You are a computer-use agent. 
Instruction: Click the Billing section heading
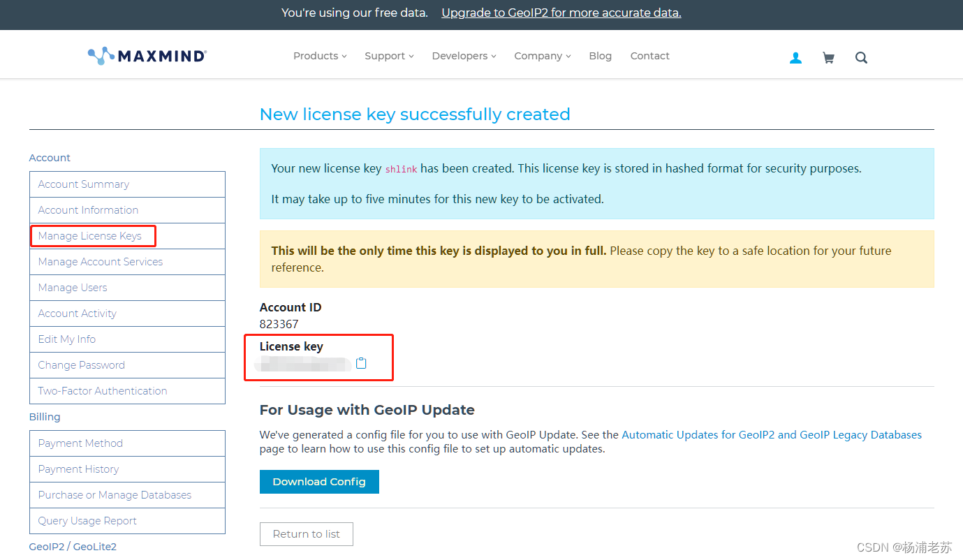[x=45, y=417]
